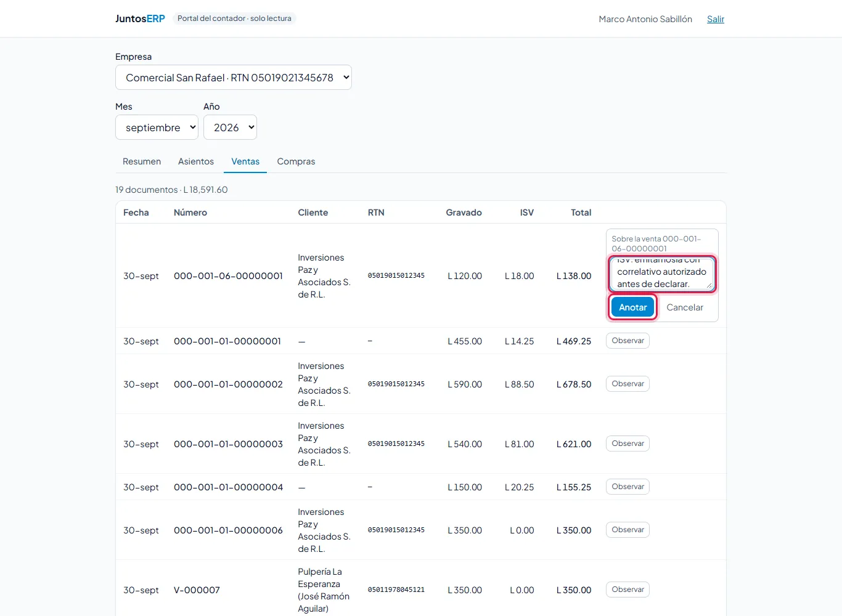The height and width of the screenshot is (616, 842).
Task: Click the JuntosERP logo
Action: [140, 18]
